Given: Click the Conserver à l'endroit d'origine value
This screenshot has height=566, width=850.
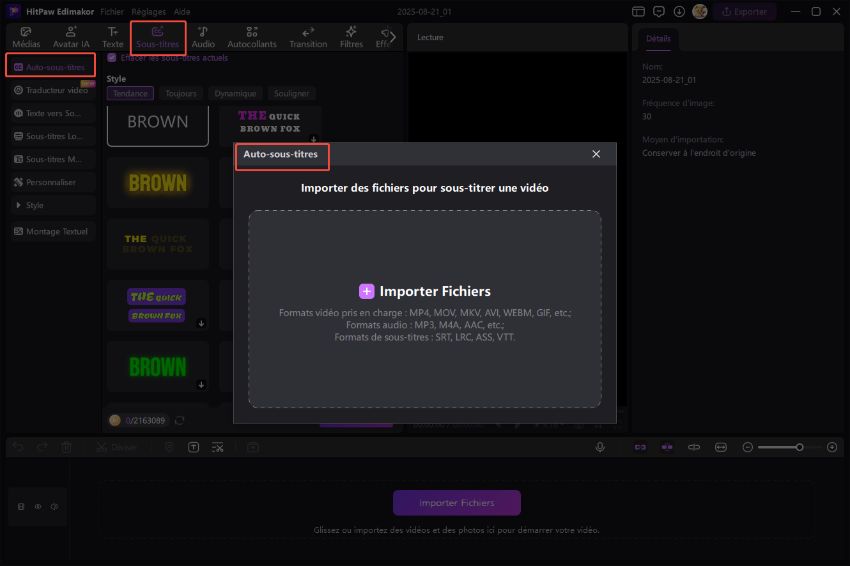Looking at the screenshot, I should pos(699,153).
